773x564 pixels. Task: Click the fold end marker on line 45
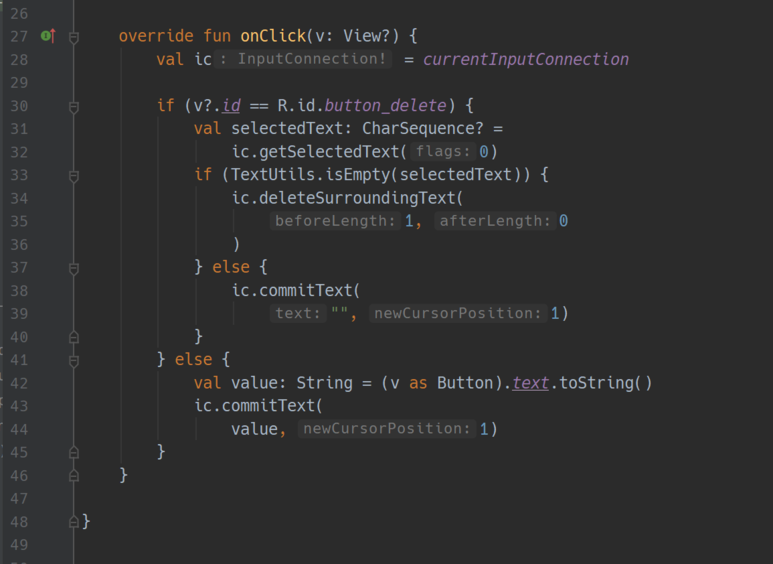pos(74,453)
